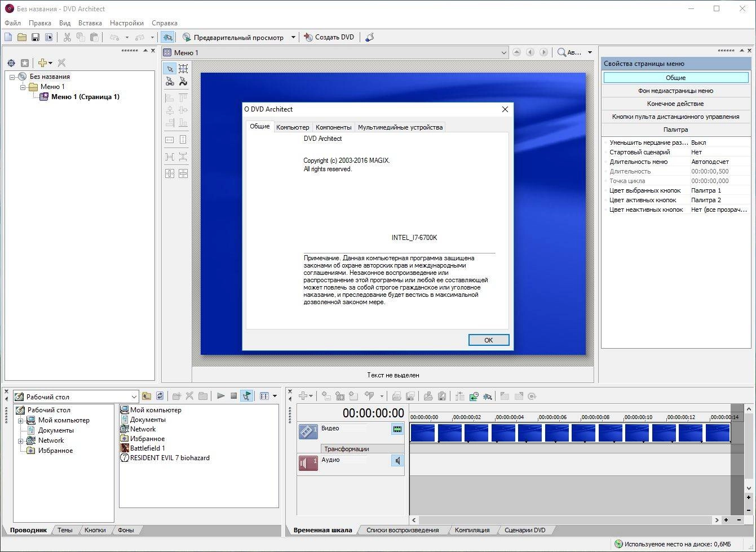Start preview with the explorer play icon

click(x=221, y=396)
